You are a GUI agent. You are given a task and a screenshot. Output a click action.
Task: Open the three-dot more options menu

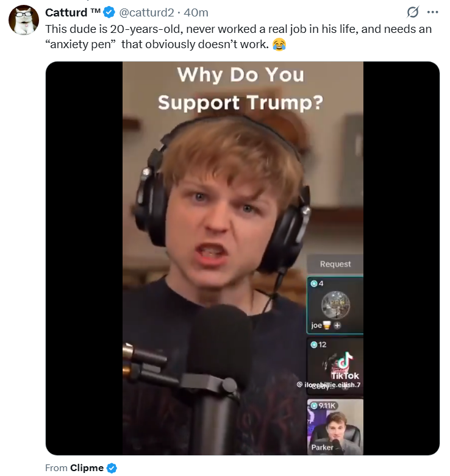point(432,12)
